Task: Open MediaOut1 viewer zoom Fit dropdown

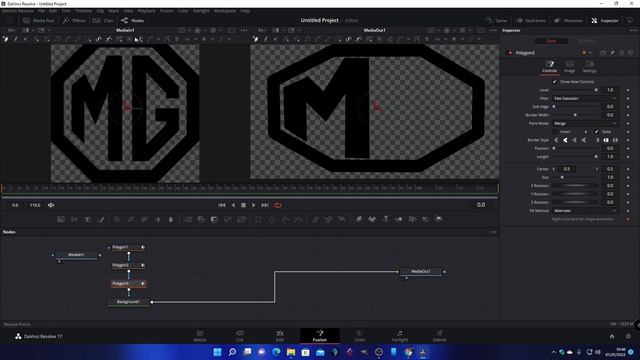Action: tap(262, 30)
